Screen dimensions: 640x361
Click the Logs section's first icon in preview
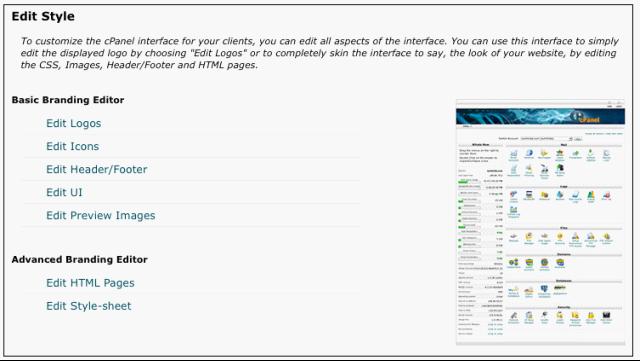pyautogui.click(x=513, y=195)
